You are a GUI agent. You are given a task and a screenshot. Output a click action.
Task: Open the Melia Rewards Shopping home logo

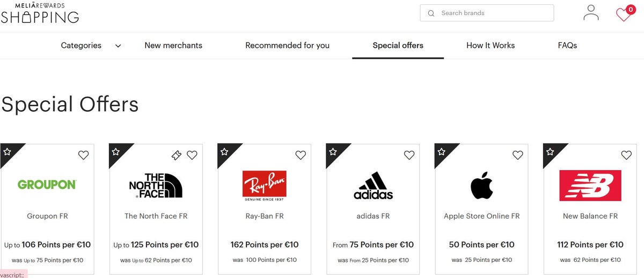pos(40,13)
